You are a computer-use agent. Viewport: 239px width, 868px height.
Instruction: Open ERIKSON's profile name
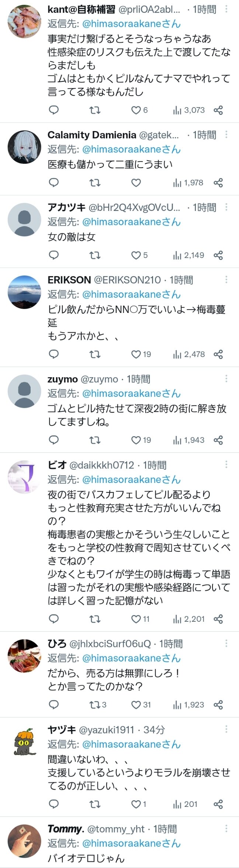coord(69,280)
